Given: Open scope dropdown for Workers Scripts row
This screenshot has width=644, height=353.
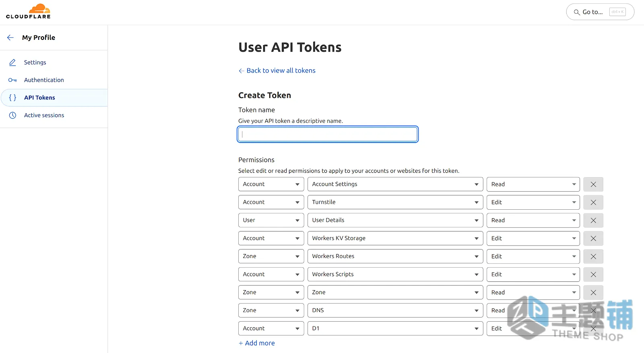Looking at the screenshot, I should [x=271, y=274].
